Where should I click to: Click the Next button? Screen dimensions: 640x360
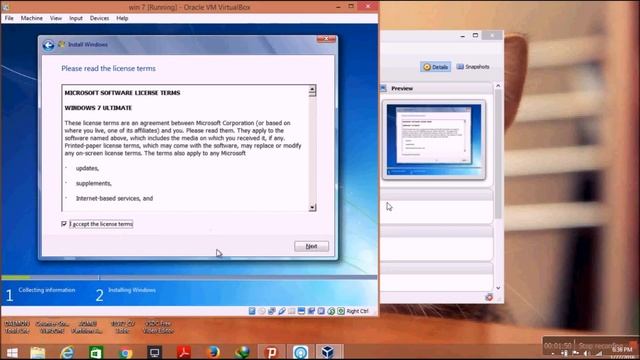tap(311, 246)
